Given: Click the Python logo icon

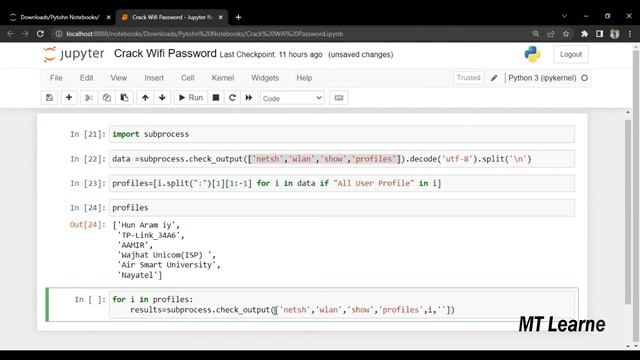Looking at the screenshot, I should 532,54.
